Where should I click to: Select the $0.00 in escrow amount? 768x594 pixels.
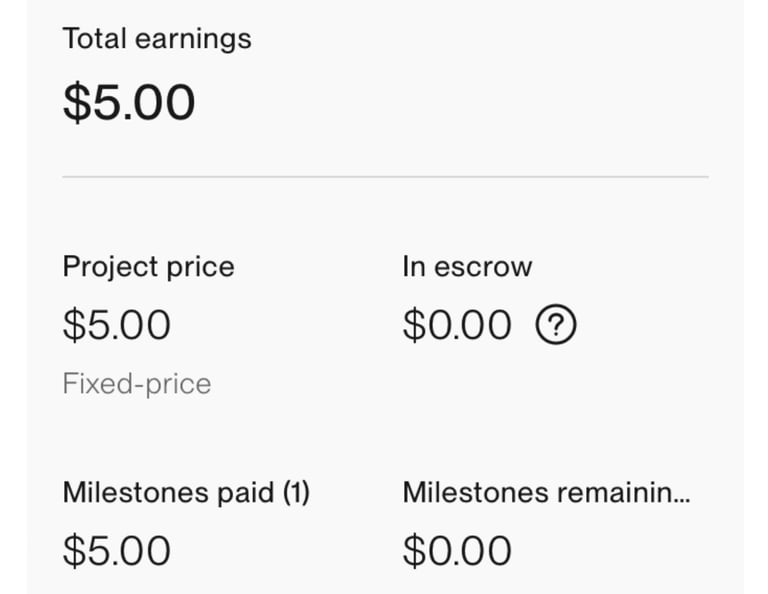(x=457, y=325)
